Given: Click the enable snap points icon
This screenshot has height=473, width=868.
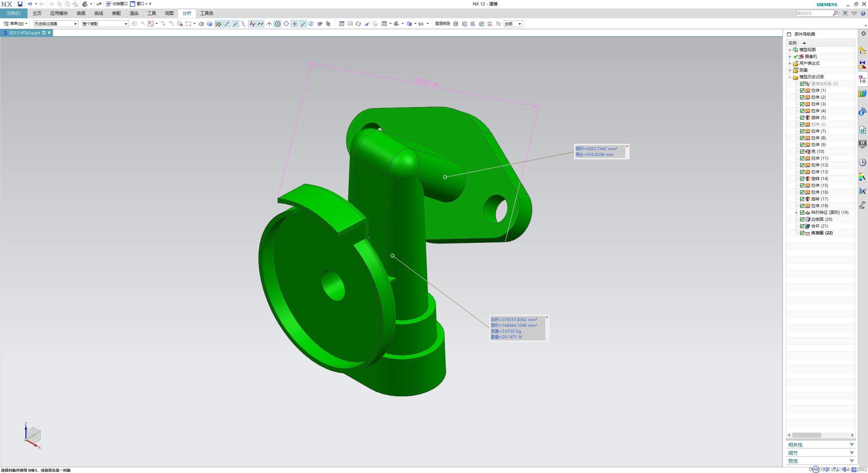Looking at the screenshot, I should tap(218, 24).
